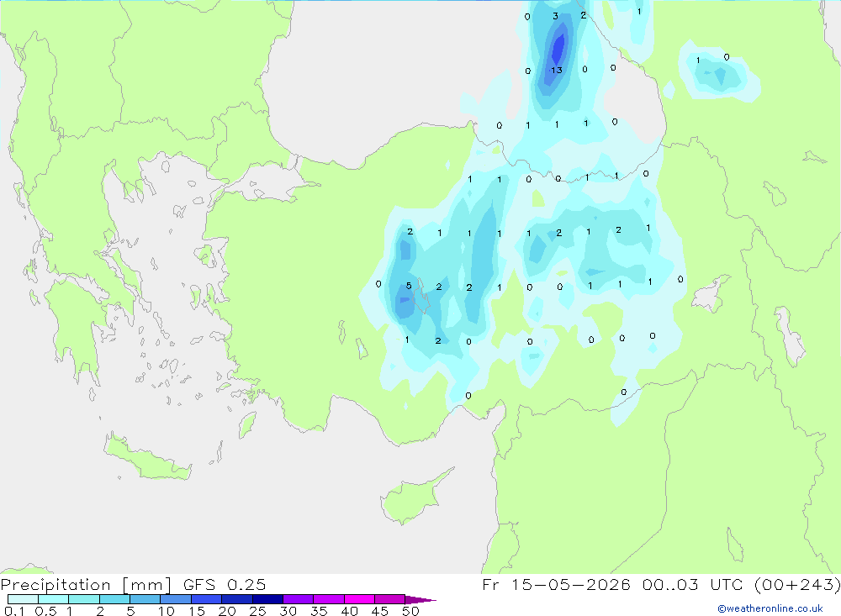Select the legend label 35
Screen dimensions: 841x616
319,611
